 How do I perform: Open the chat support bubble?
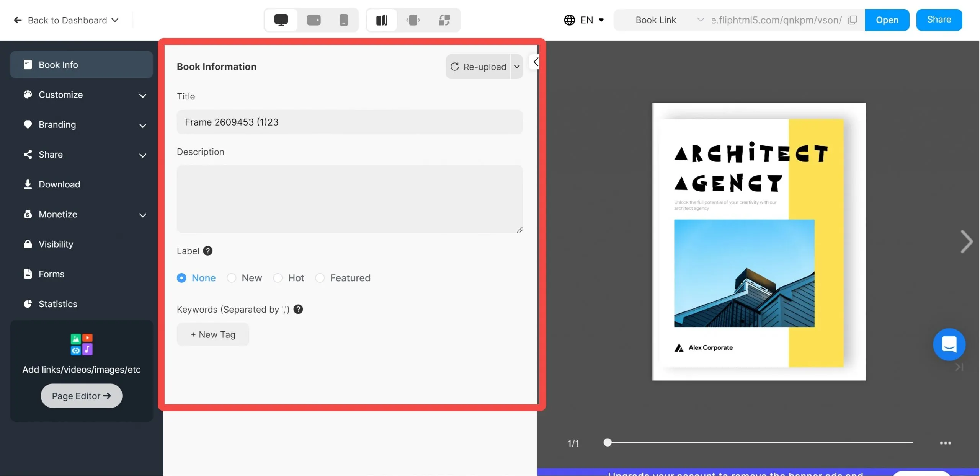(x=949, y=344)
